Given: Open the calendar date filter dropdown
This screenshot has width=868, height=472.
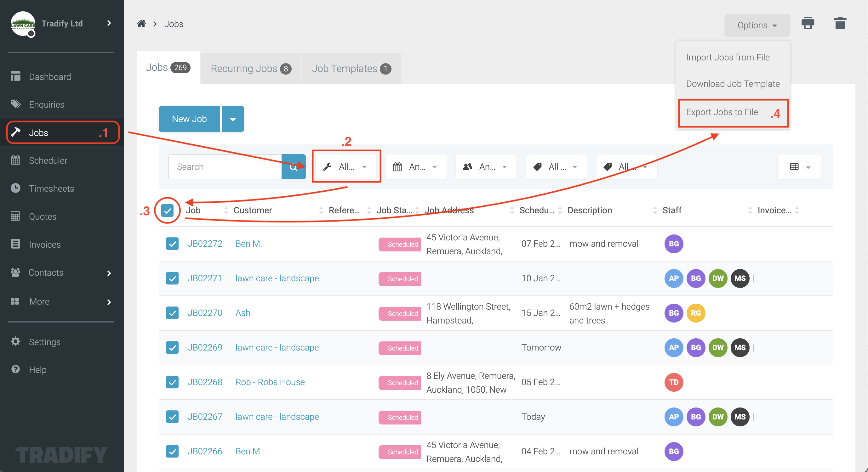Looking at the screenshot, I should coord(416,167).
